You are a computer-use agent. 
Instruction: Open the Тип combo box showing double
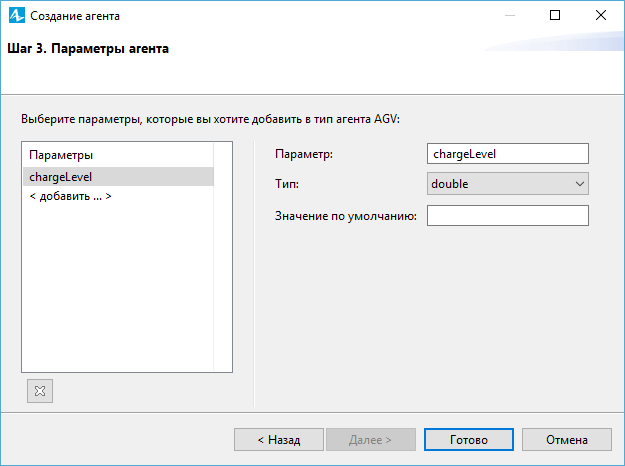[507, 184]
